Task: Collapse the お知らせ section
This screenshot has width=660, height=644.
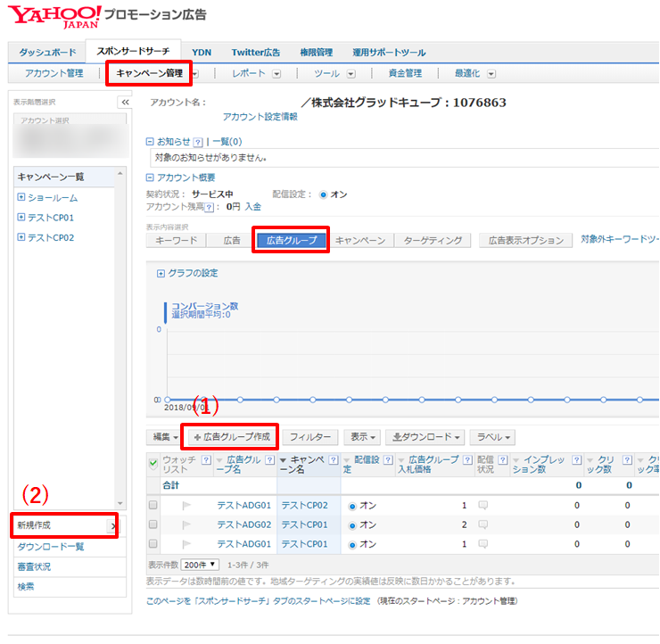Action: tap(150, 142)
